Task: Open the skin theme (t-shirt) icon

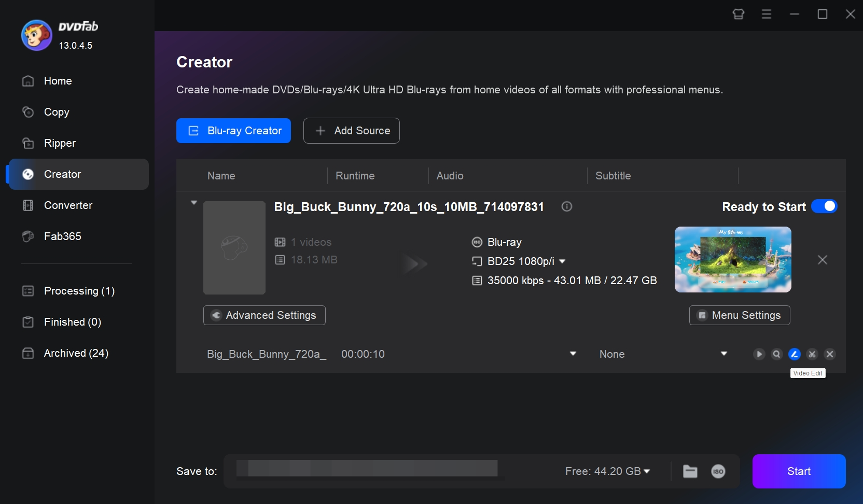Action: pyautogui.click(x=739, y=14)
